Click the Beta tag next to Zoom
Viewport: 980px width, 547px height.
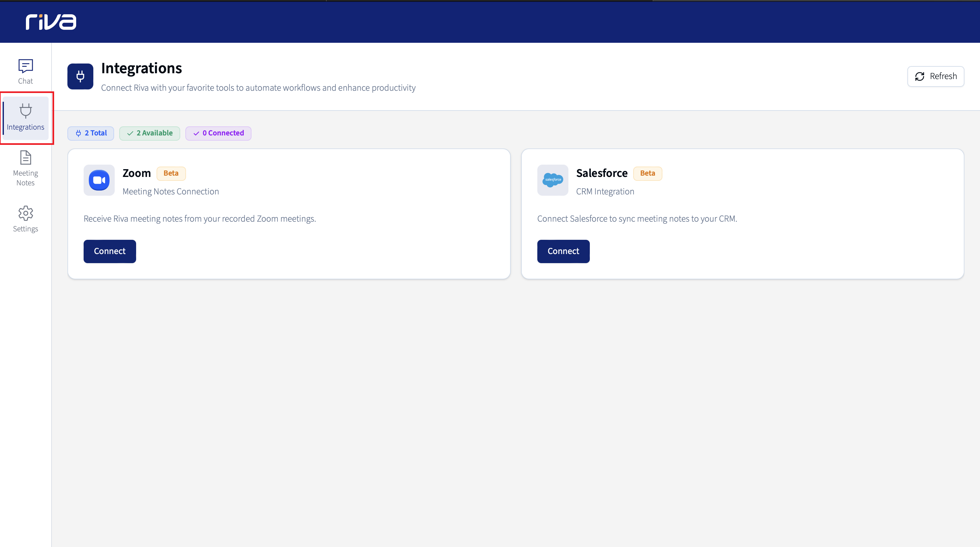[171, 173]
